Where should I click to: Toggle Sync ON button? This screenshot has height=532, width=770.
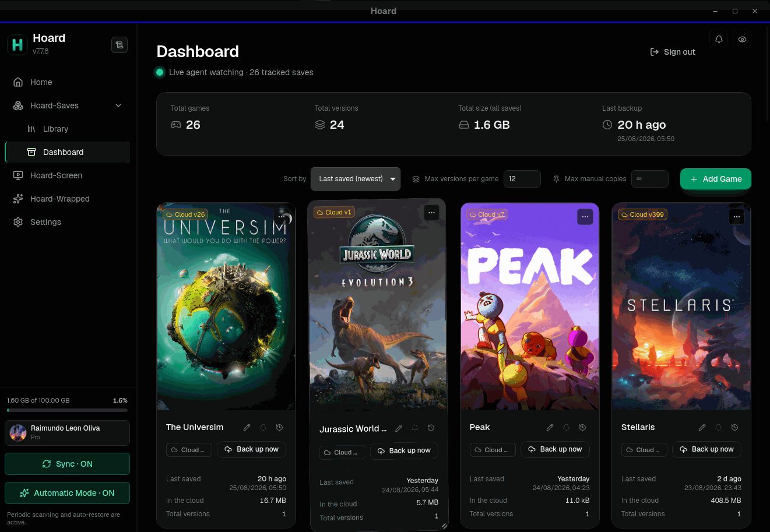click(x=67, y=464)
